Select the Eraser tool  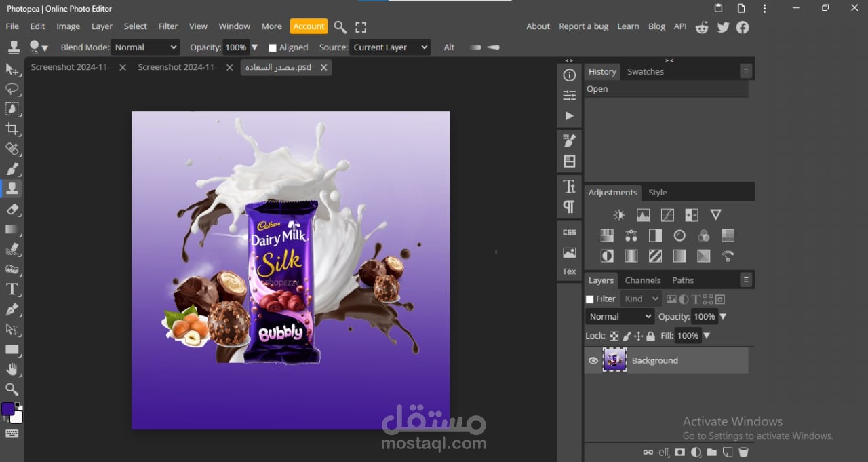click(x=12, y=209)
